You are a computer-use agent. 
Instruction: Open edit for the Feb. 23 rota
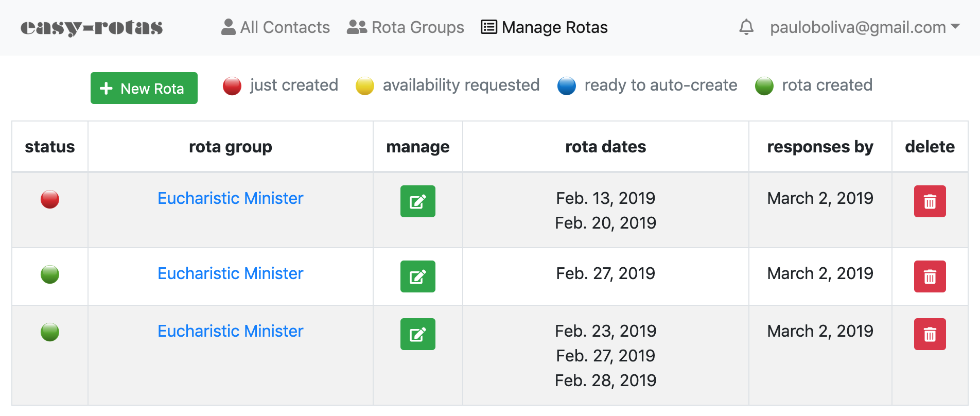(x=417, y=334)
